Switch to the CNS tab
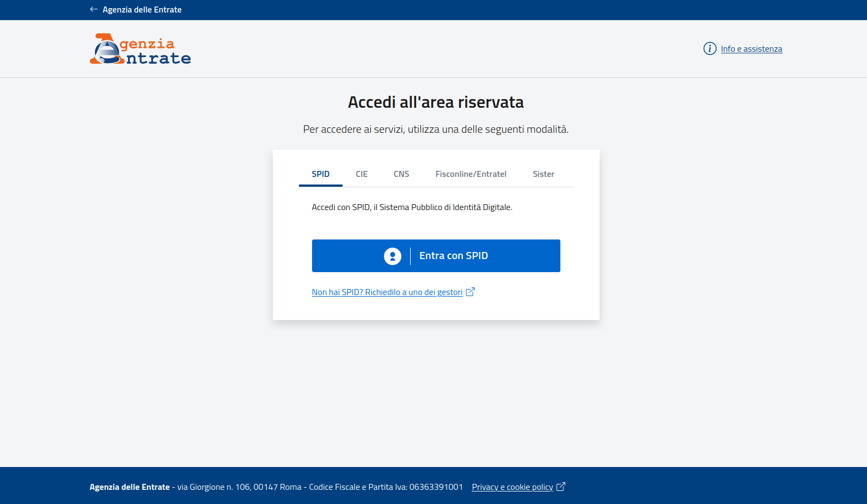This screenshot has width=867, height=504. (401, 174)
